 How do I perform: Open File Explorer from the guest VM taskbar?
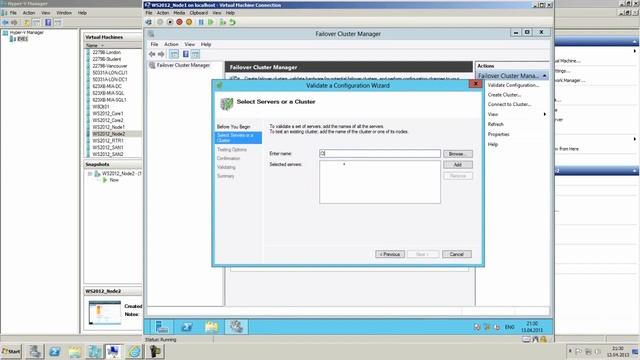coord(211,327)
